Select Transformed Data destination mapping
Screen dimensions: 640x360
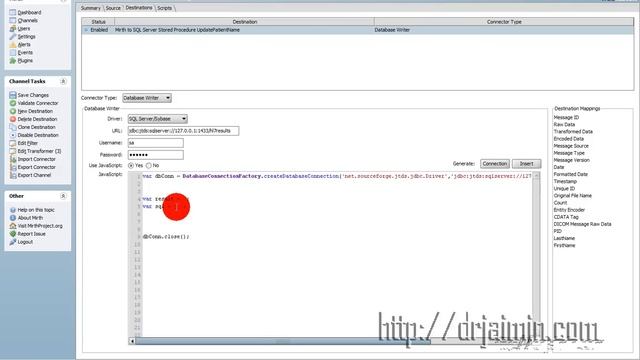pyautogui.click(x=573, y=132)
